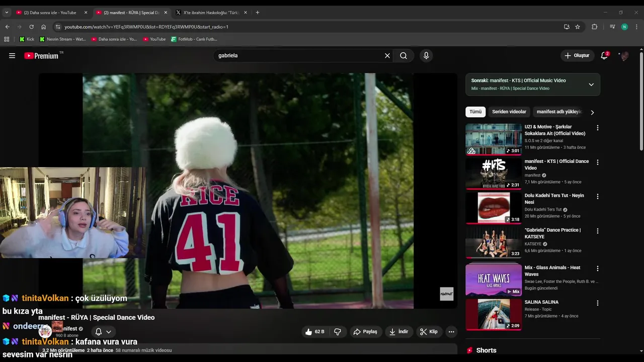Viewport: 644px width, 362px height.
Task: Select the manifest adlı yükleyici chip
Action: 559,112
